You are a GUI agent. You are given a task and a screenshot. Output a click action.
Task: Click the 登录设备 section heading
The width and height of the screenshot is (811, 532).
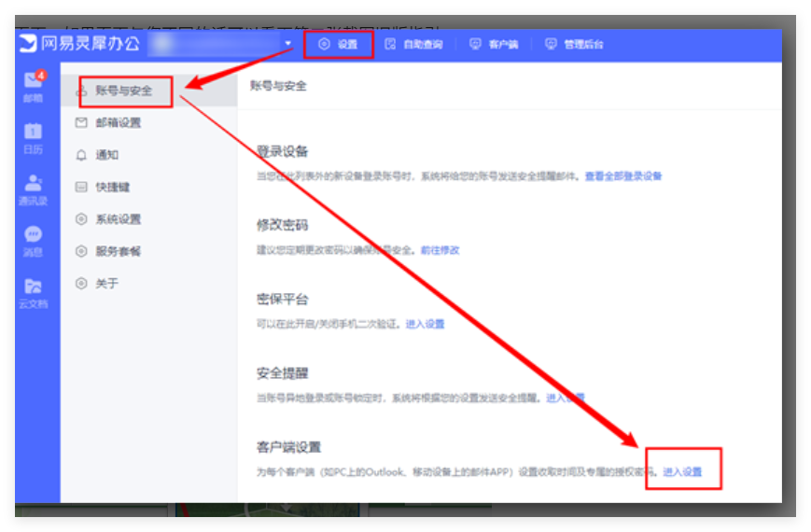pyautogui.click(x=283, y=151)
